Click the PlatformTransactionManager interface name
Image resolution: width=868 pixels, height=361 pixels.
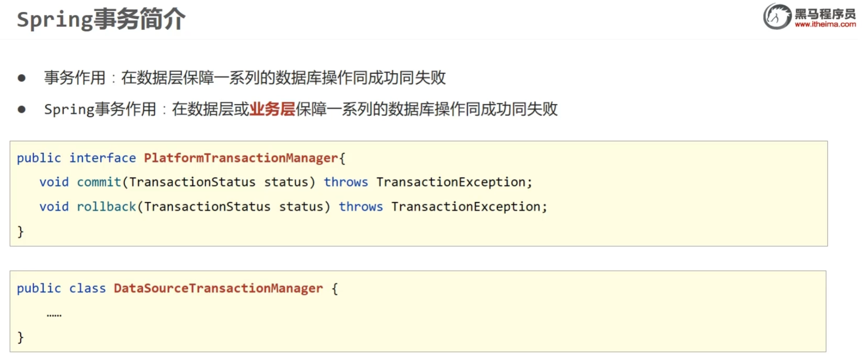pyautogui.click(x=241, y=158)
